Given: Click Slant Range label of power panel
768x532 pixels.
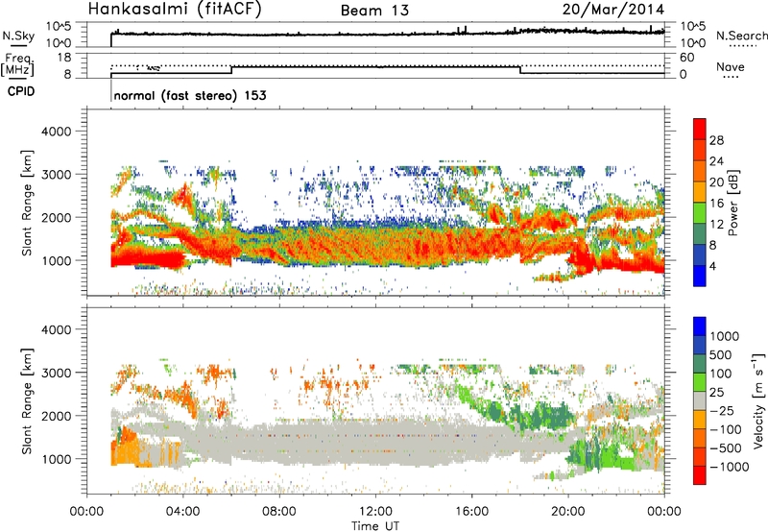Looking at the screenshot, I should point(27,203).
